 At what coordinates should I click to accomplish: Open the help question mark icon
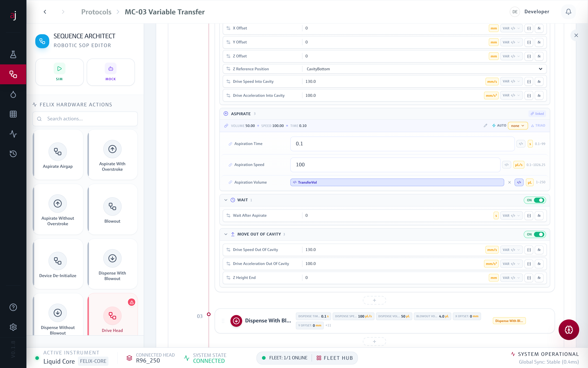tap(13, 307)
